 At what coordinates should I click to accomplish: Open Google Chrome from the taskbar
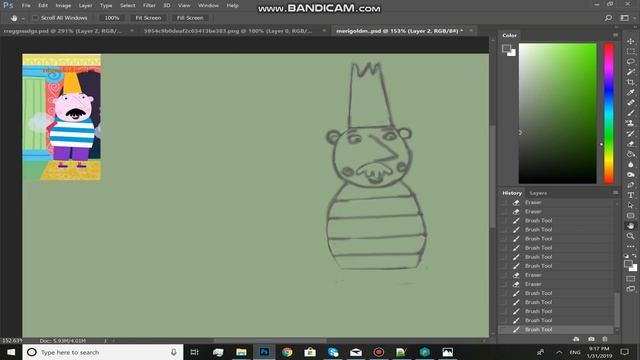point(287,352)
